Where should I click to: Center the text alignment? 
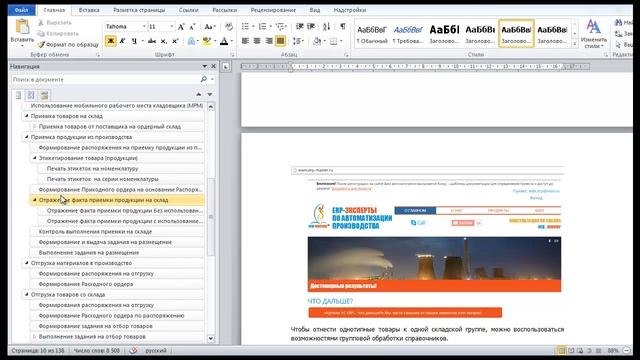pos(257,41)
